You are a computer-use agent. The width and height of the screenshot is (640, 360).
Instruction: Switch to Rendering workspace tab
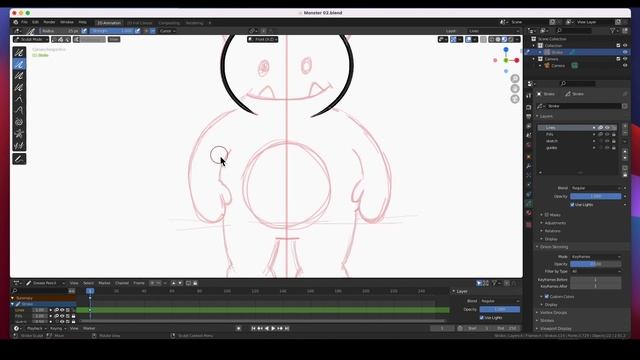pos(194,23)
